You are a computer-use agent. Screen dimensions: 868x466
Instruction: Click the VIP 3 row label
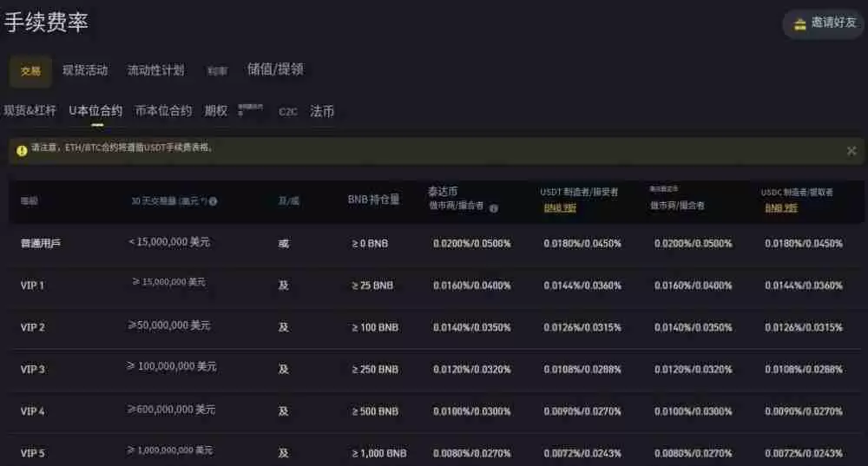pos(33,369)
